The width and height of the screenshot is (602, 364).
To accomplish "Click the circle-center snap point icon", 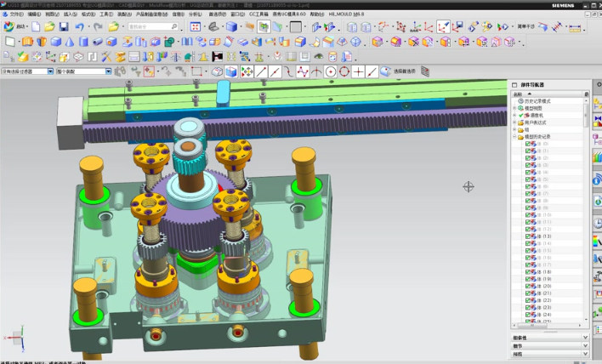I will (x=331, y=71).
